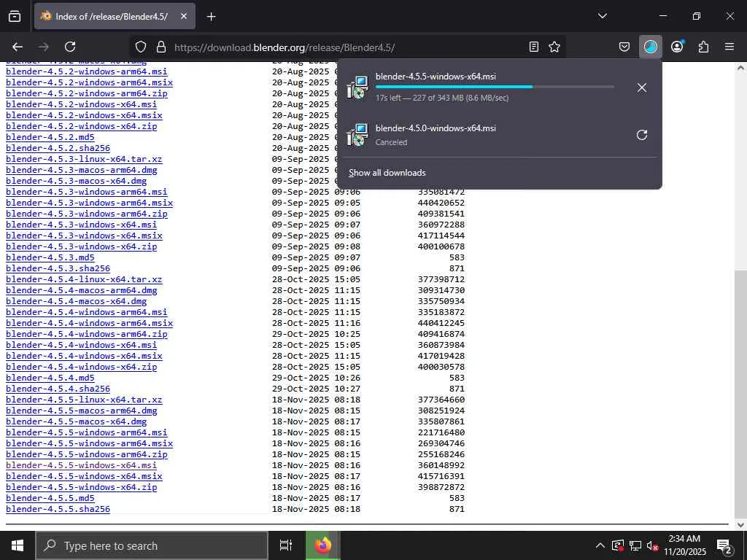Retry the canceled blender-4.5.0-windows-x64.msi download

642,135
